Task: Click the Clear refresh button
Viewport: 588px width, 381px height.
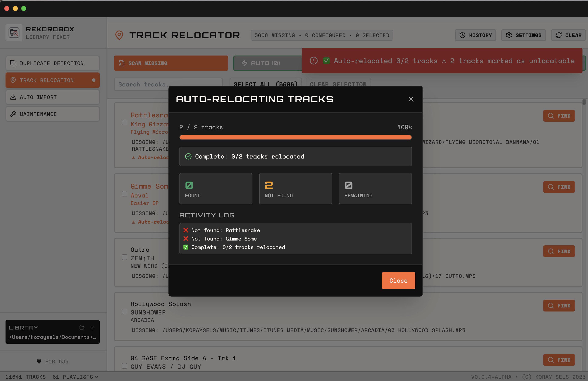Action: pyautogui.click(x=568, y=35)
